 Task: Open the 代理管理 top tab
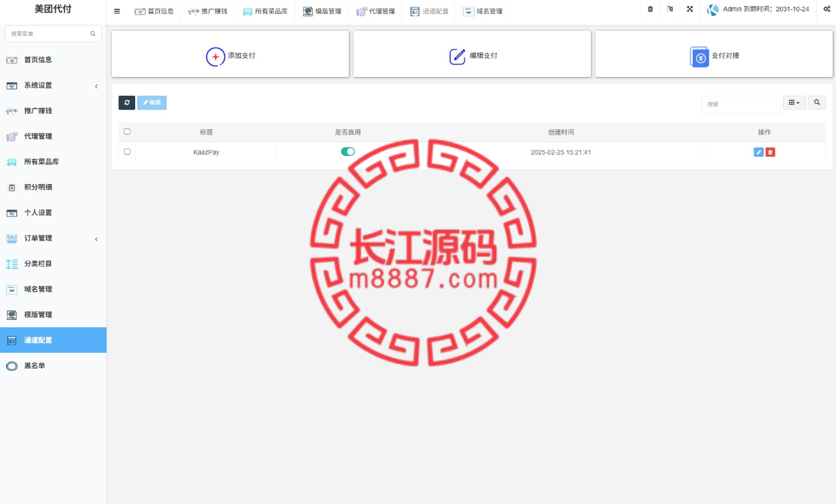(x=375, y=11)
